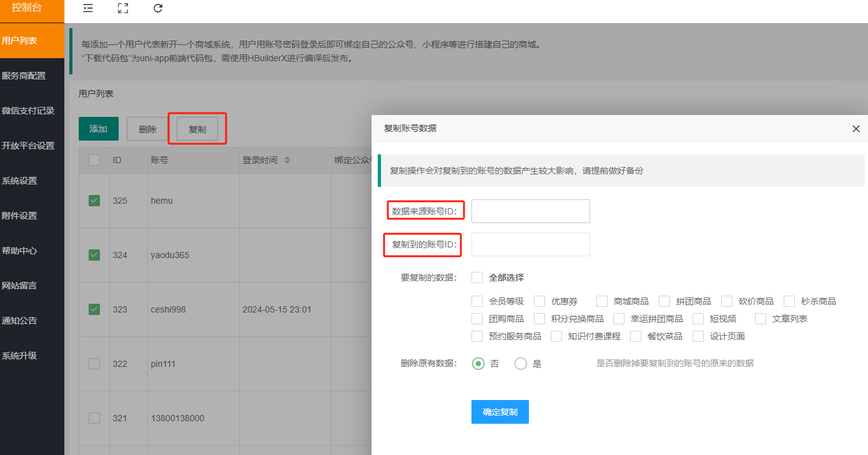868x455 pixels.
Task: Click the 删除 button
Action: click(148, 129)
